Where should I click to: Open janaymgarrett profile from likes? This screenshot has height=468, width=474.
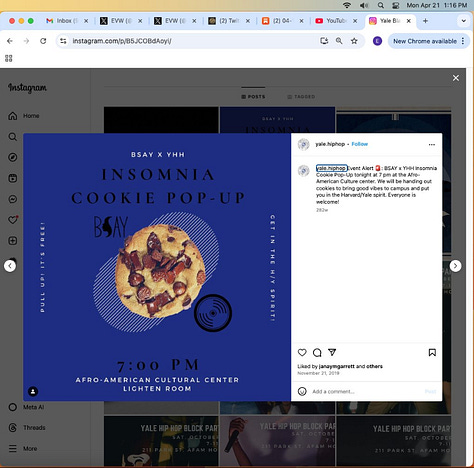(x=337, y=366)
